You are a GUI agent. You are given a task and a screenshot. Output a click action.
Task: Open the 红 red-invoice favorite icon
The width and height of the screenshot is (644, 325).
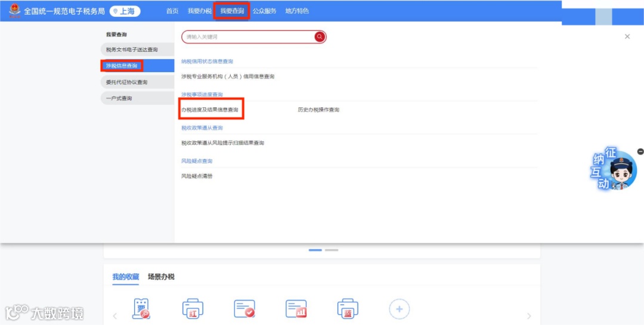(x=193, y=309)
